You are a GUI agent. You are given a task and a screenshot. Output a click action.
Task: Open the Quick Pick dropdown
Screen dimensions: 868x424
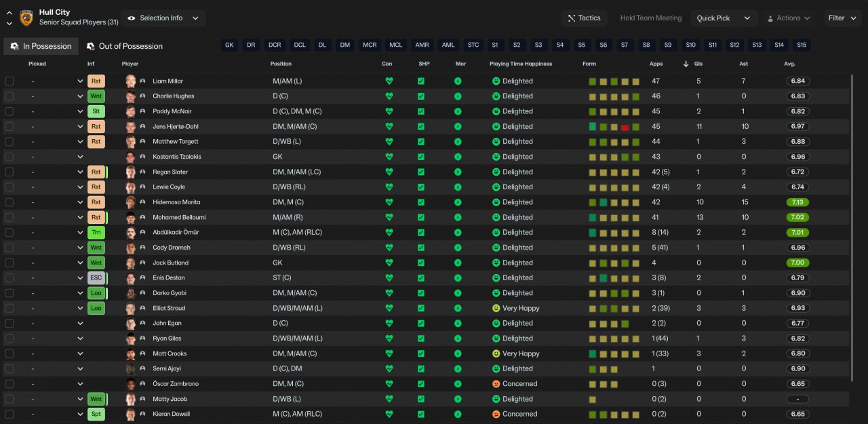tap(724, 18)
